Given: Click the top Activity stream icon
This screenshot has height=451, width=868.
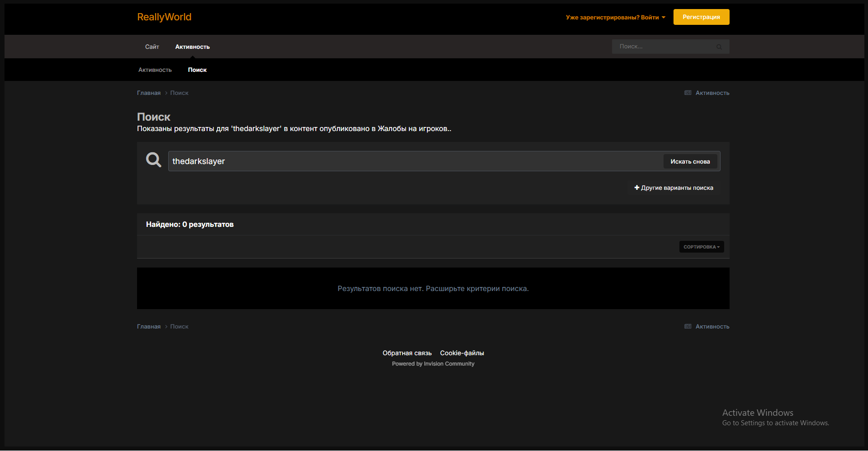Looking at the screenshot, I should click(688, 93).
